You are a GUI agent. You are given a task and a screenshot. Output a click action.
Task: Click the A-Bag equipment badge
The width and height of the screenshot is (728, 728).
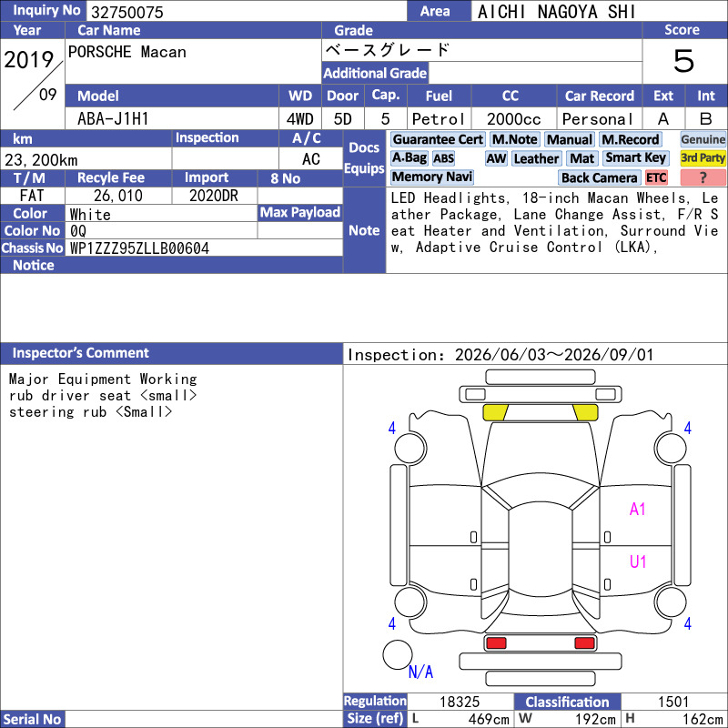409,157
